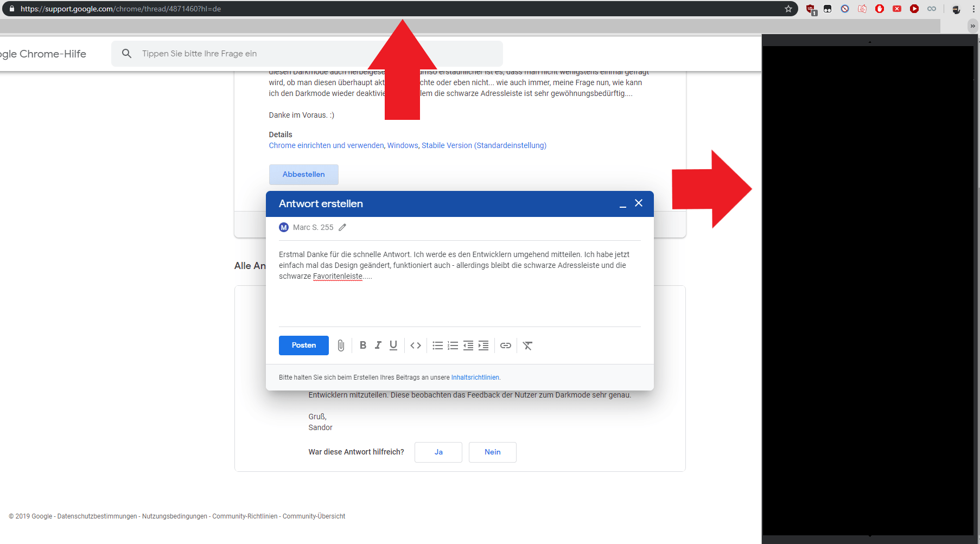This screenshot has width=980, height=544.
Task: Open the Tampermonkey extension icon
Action: [828, 9]
